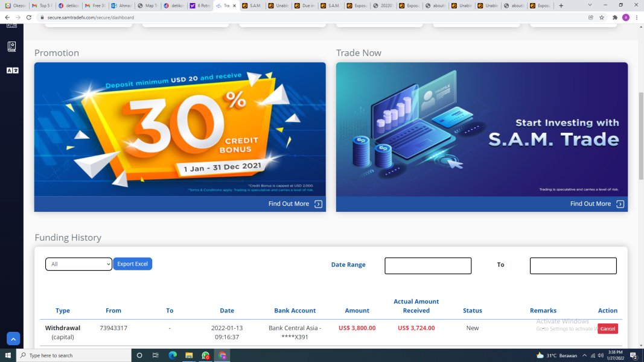Switch to the 6 Potr Yahoo tab
The width and height of the screenshot is (644, 362).
click(200, 6)
